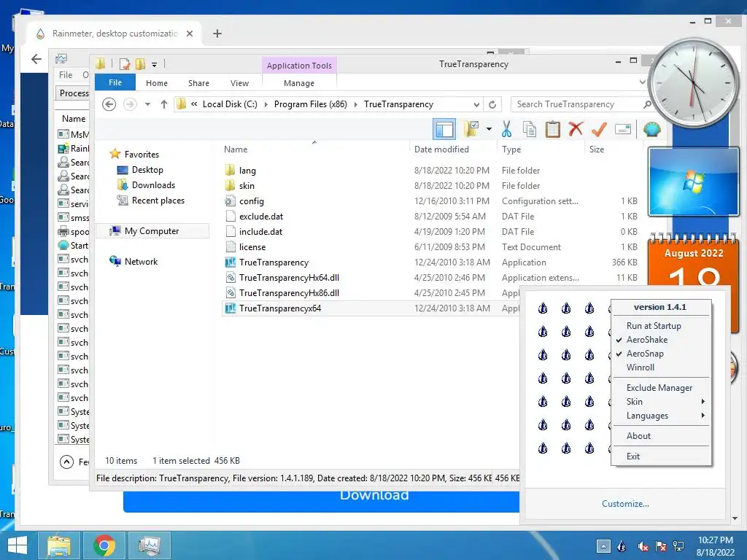
Task: Select the license text document
Action: point(252,246)
